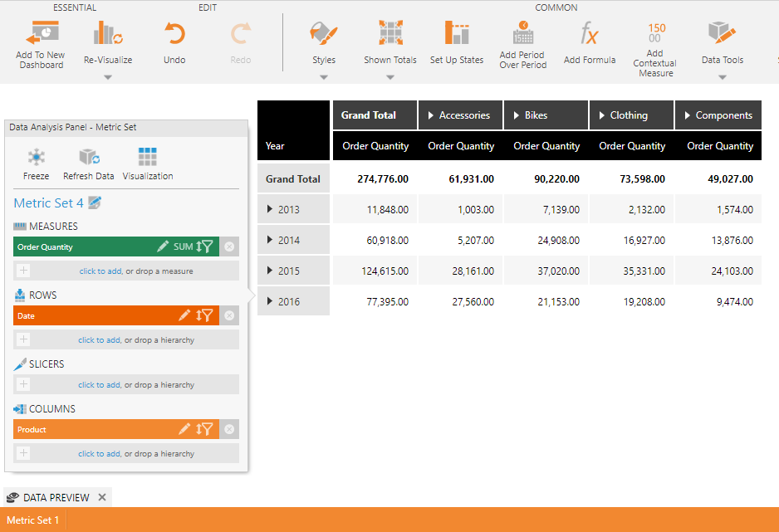Click the Undo icon
779x532 pixels.
tap(174, 34)
